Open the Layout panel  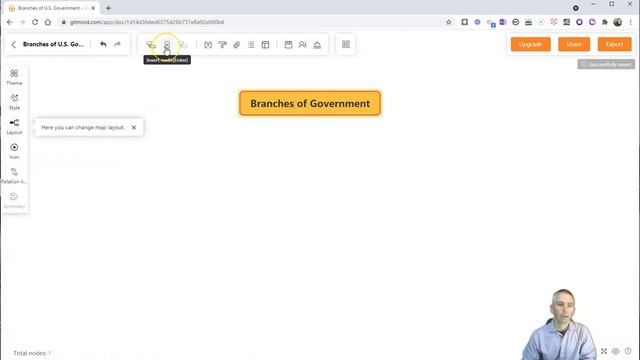pos(14,127)
